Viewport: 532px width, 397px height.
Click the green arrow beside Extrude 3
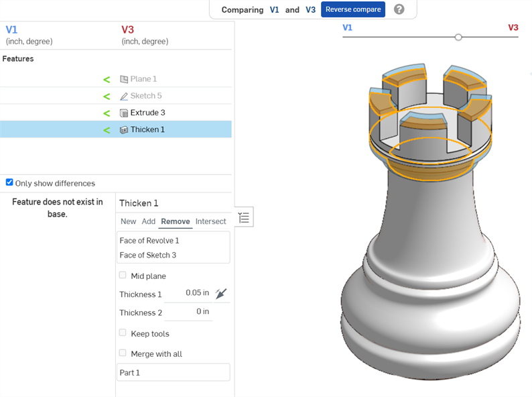107,113
